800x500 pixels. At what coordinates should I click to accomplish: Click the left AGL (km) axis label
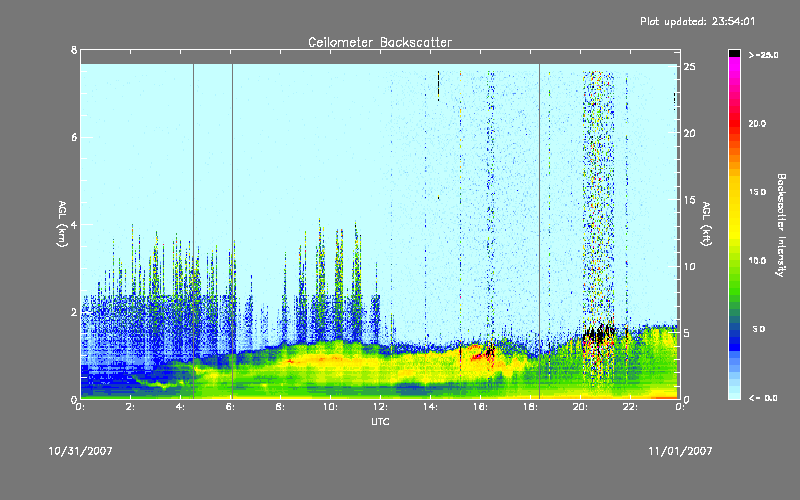(62, 224)
